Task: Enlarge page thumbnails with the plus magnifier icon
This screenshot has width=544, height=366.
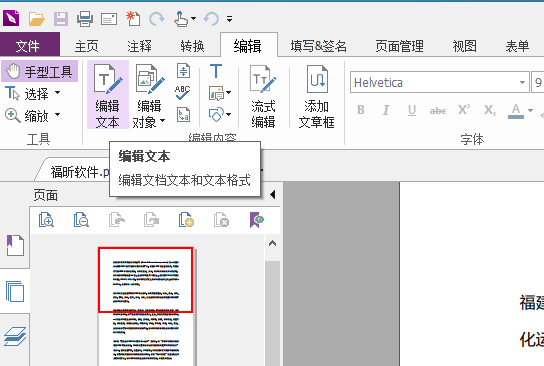Action: coord(46,219)
